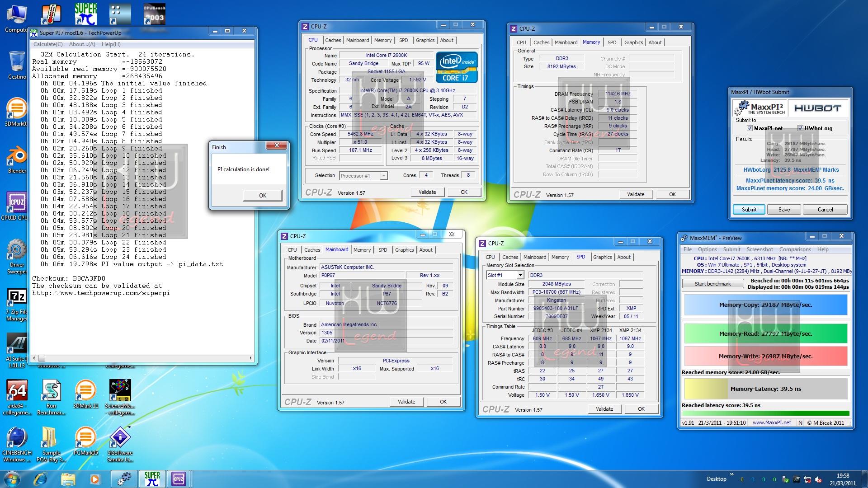Open the Help(H) menu in Super PI
Image resolution: width=868 pixels, height=488 pixels.
tap(111, 44)
